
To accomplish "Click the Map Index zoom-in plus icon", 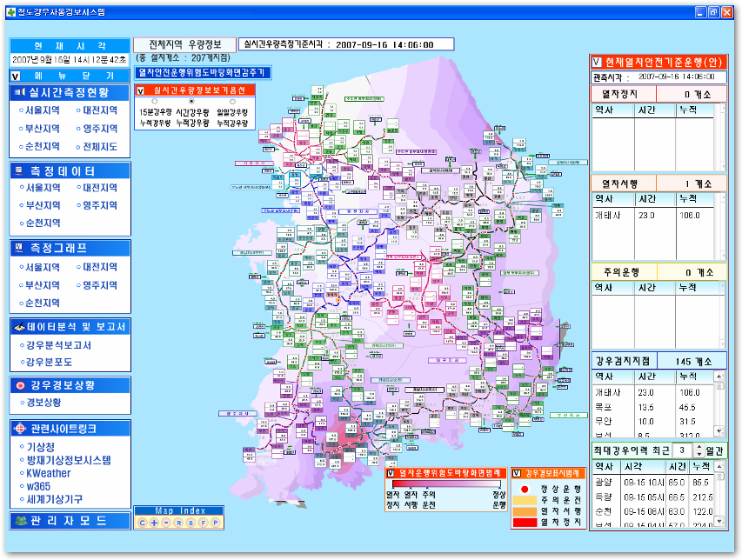I will (154, 523).
